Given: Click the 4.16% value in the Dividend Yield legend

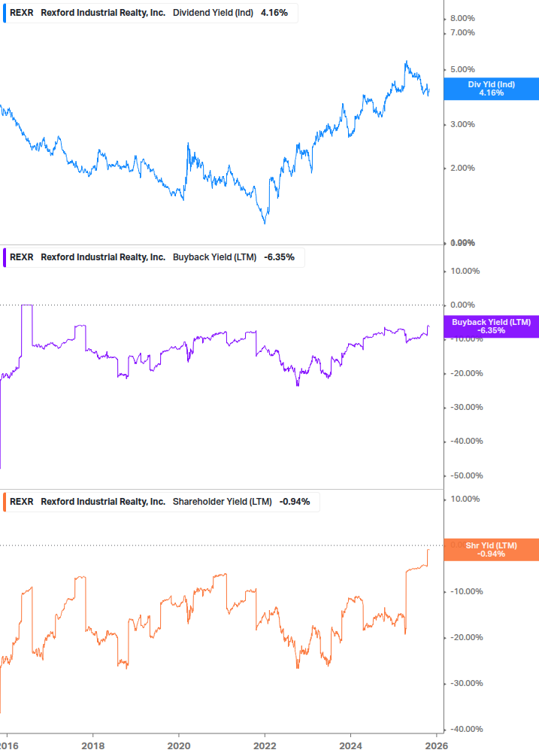Looking at the screenshot, I should pyautogui.click(x=274, y=13).
